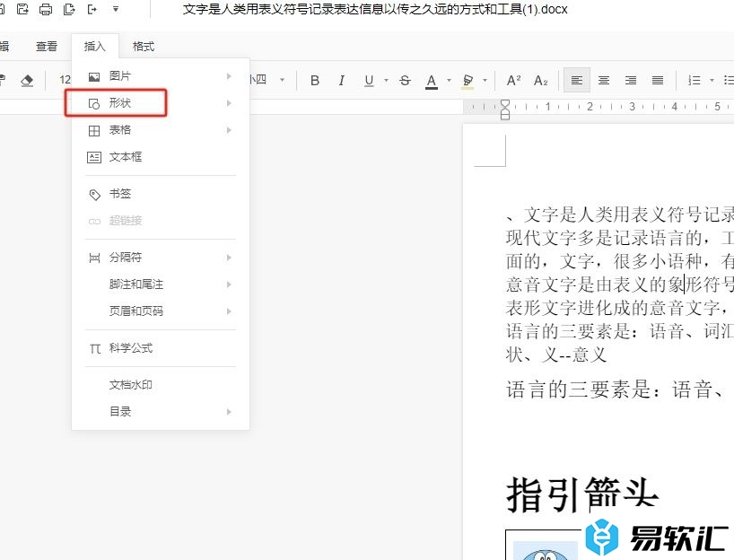Viewport: 734px width, 560px height.
Task: Open the 格式 menu tab
Action: coord(143,46)
